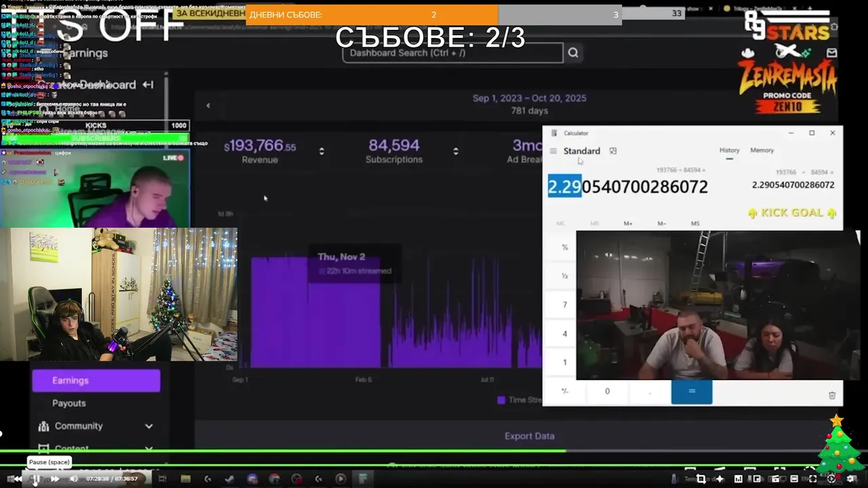Select the 84,594 Subscriptions figure
Viewport: 868px width, 488px height.
[394, 145]
